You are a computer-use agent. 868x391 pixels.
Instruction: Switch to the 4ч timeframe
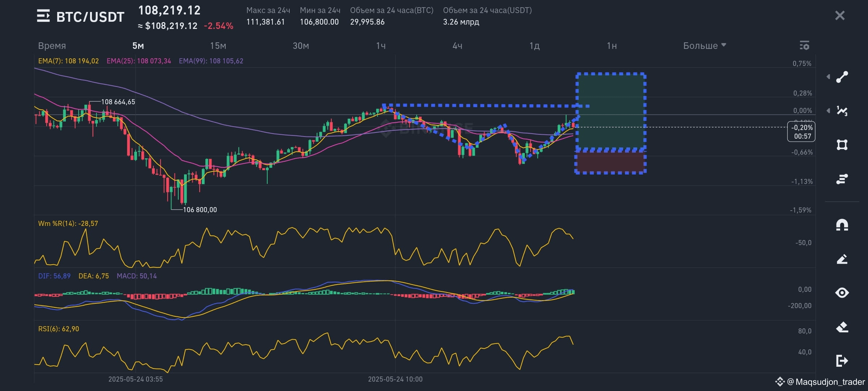pyautogui.click(x=458, y=46)
